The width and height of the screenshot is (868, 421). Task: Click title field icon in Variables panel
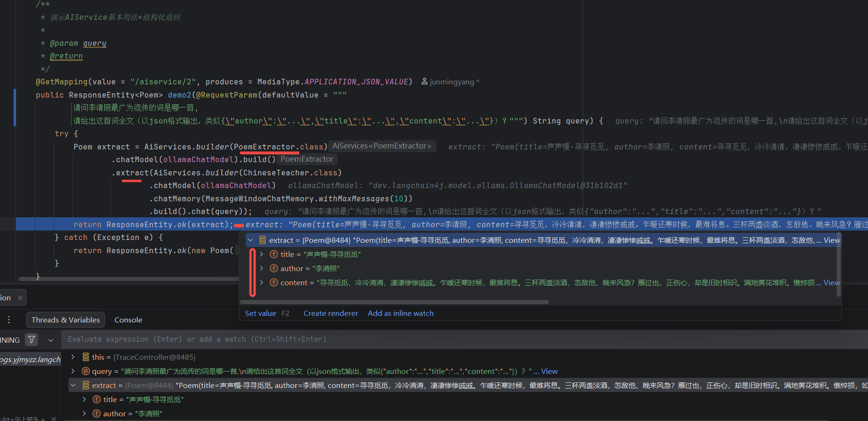click(x=97, y=399)
